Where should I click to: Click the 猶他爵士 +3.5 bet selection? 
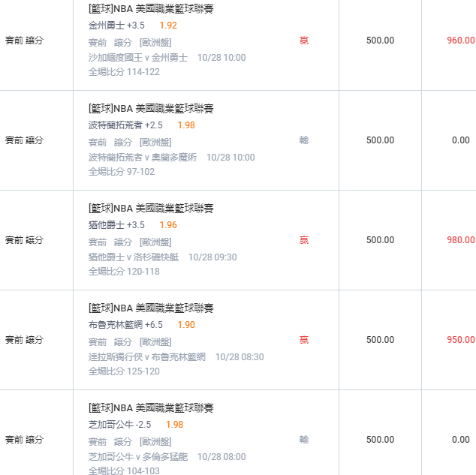click(x=116, y=225)
